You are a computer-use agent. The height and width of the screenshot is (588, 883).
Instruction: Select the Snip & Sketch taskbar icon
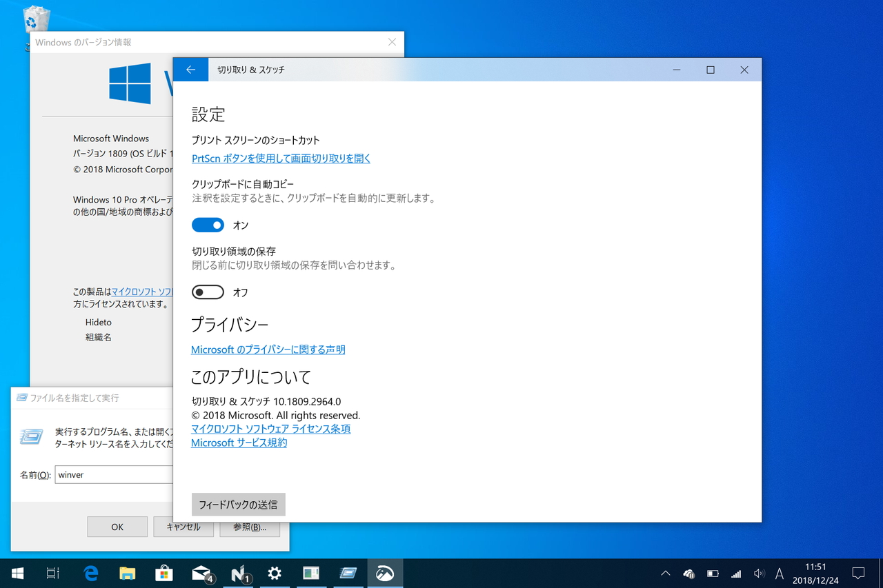click(x=385, y=573)
